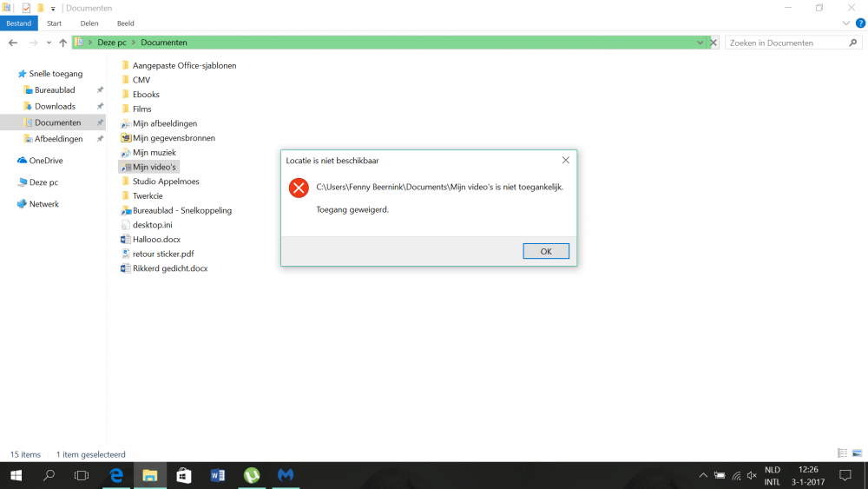Viewport: 868px width, 489px height.
Task: Open the Bestand ribbon tab
Action: [x=19, y=23]
